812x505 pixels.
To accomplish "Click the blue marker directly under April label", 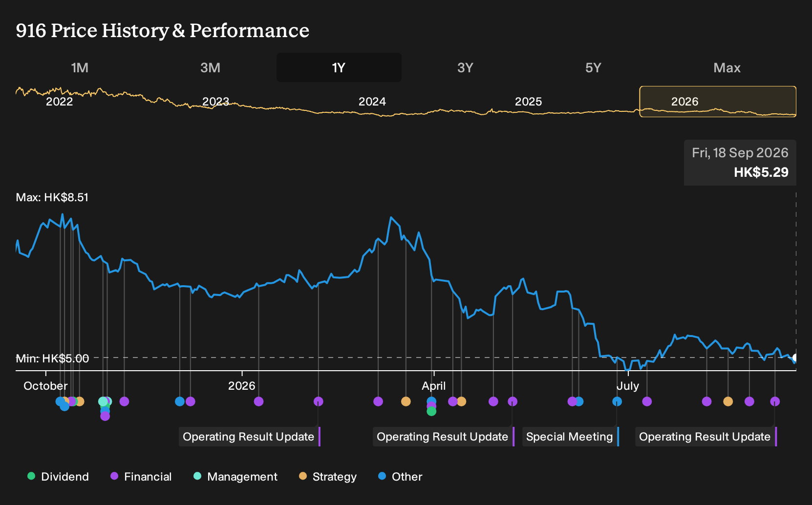I will tap(431, 401).
